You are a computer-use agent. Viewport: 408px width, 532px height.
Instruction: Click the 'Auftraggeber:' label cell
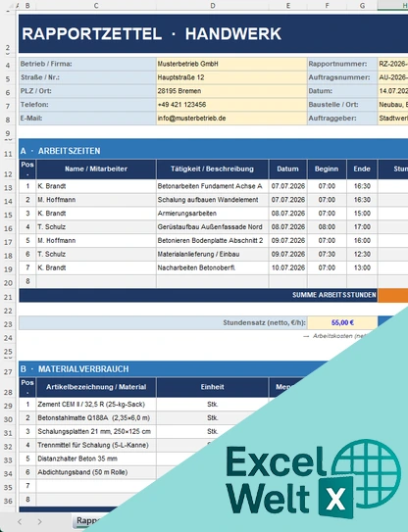tap(342, 119)
